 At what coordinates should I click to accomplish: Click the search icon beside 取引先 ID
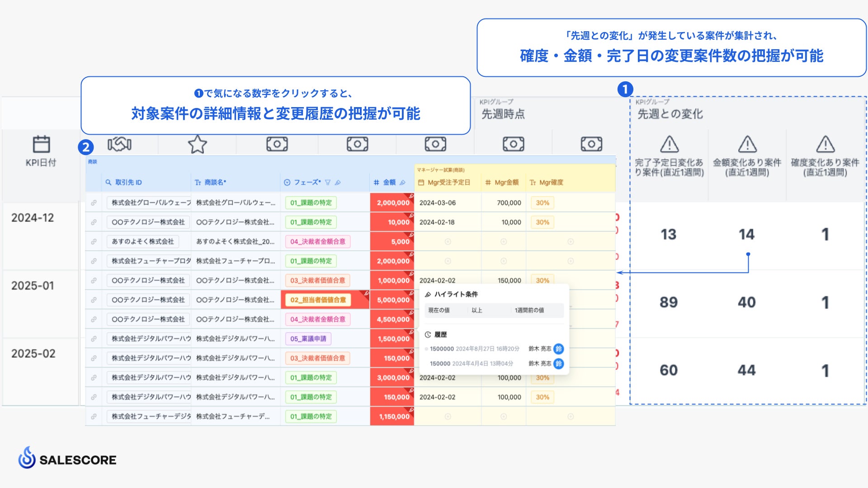(108, 183)
